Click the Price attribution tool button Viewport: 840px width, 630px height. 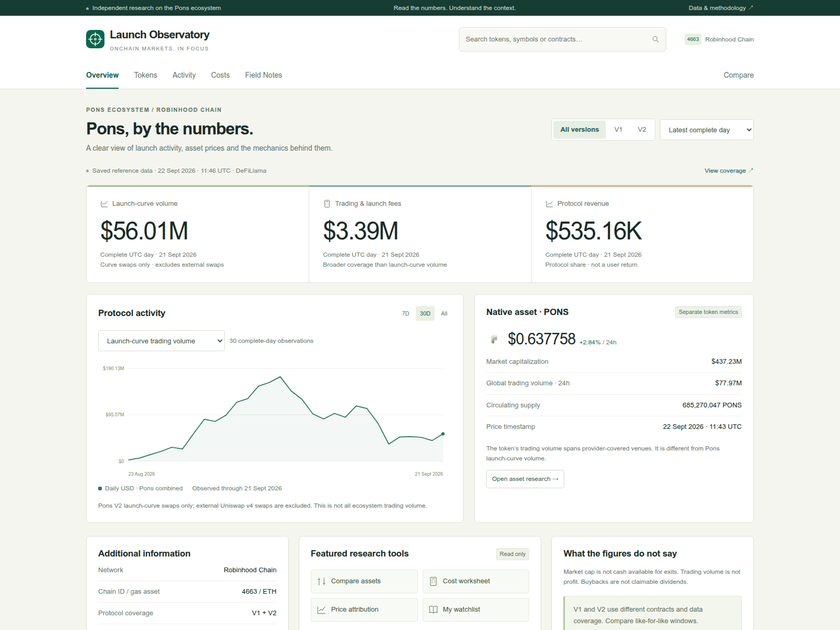pos(364,610)
